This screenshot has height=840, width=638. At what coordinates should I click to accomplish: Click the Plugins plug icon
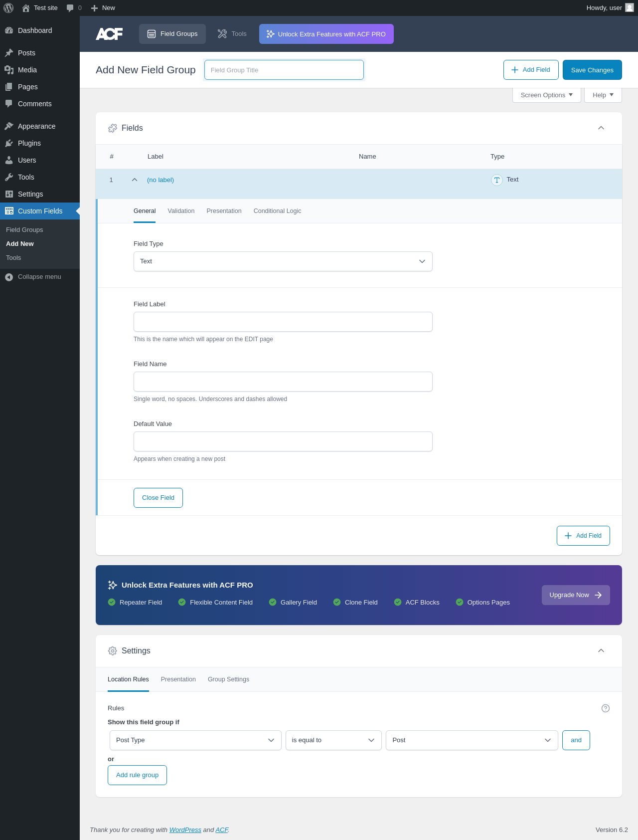(9, 143)
